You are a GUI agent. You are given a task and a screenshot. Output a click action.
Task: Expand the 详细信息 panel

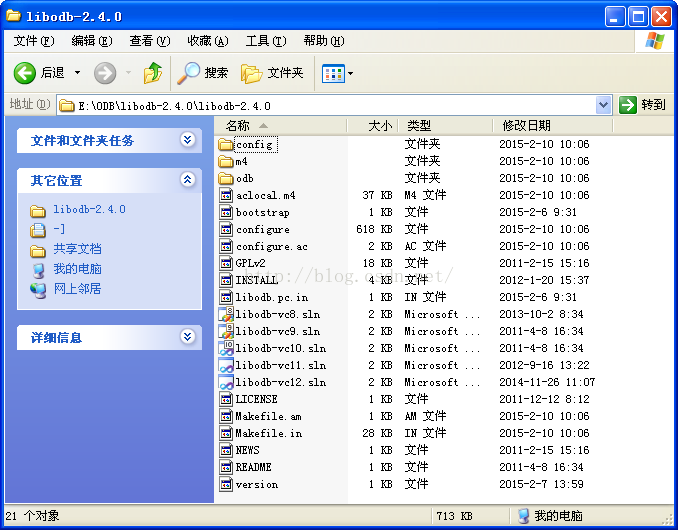pos(187,336)
